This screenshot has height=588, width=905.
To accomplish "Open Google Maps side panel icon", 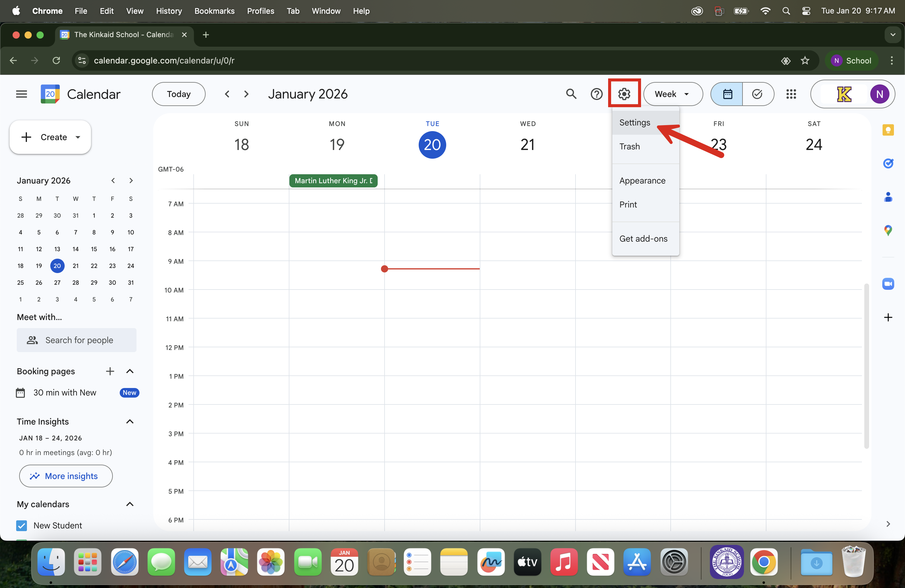I will pyautogui.click(x=888, y=230).
